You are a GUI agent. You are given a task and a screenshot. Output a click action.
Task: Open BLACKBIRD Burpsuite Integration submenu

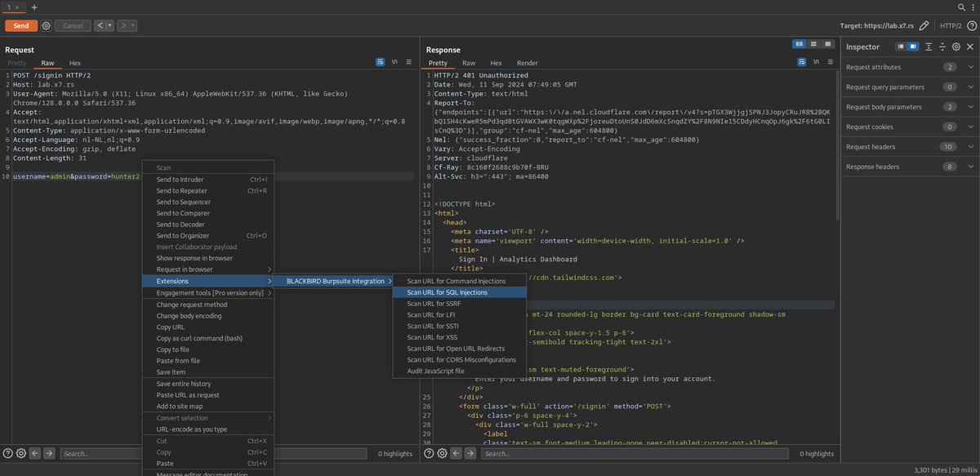335,281
